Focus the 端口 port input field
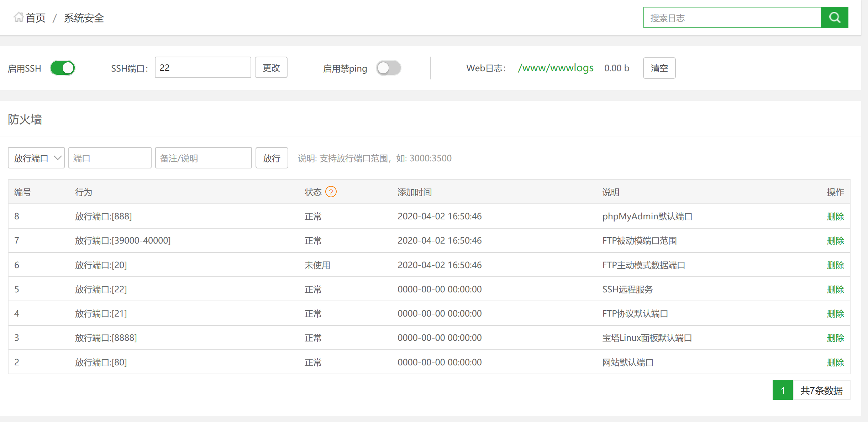868x422 pixels. [x=110, y=158]
